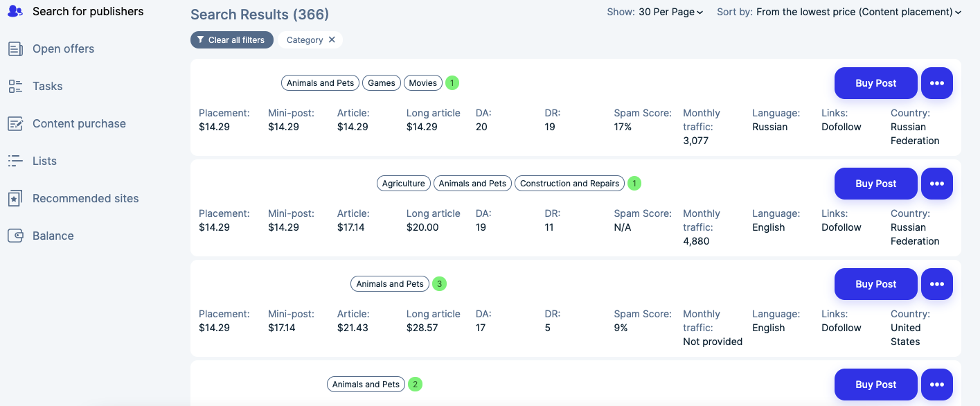
Task: Click the Tasks checklist icon
Action: pyautogui.click(x=15, y=86)
